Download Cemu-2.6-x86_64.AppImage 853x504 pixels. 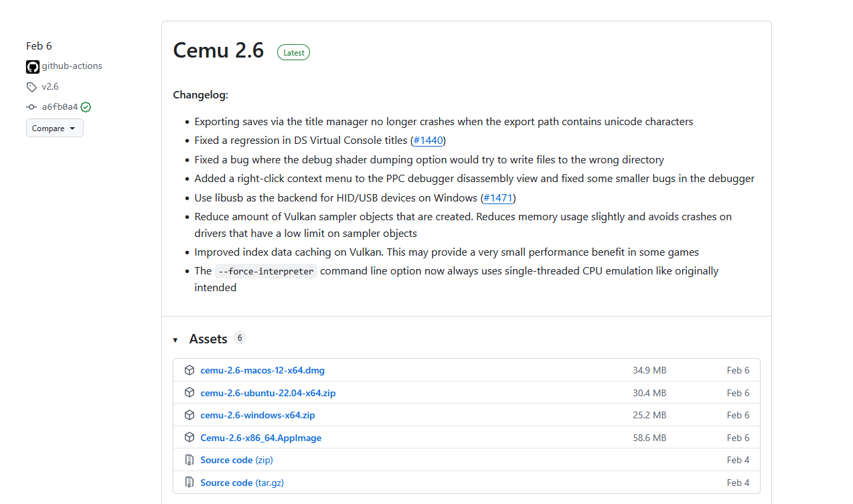[x=260, y=438]
